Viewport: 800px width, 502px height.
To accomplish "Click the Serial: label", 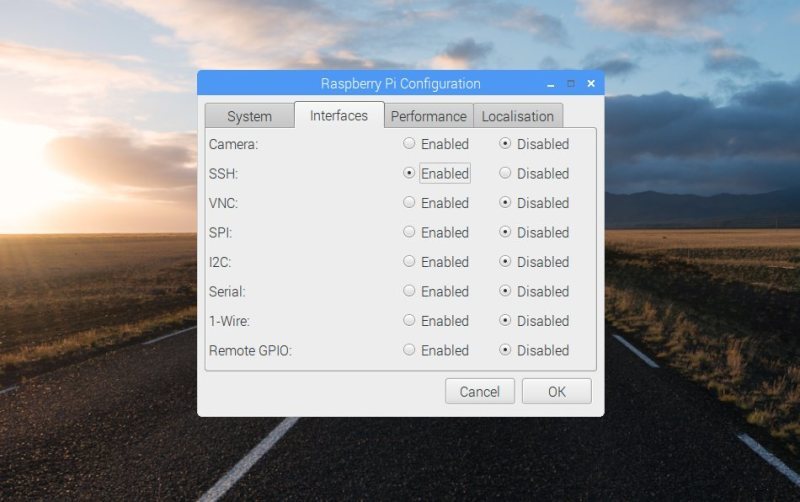I will click(x=227, y=292).
